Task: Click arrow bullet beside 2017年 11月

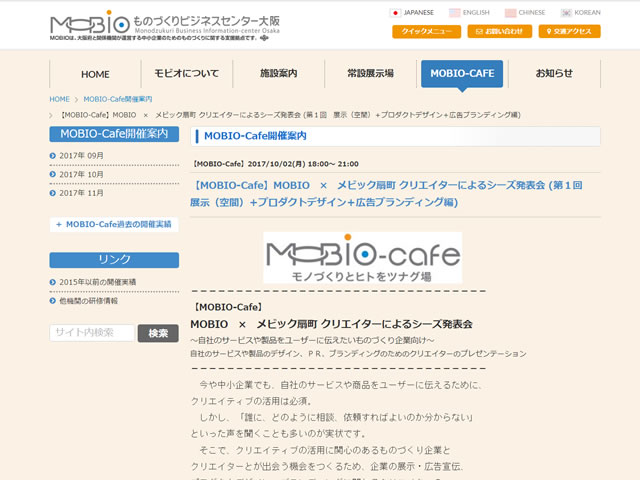Action: [x=53, y=193]
